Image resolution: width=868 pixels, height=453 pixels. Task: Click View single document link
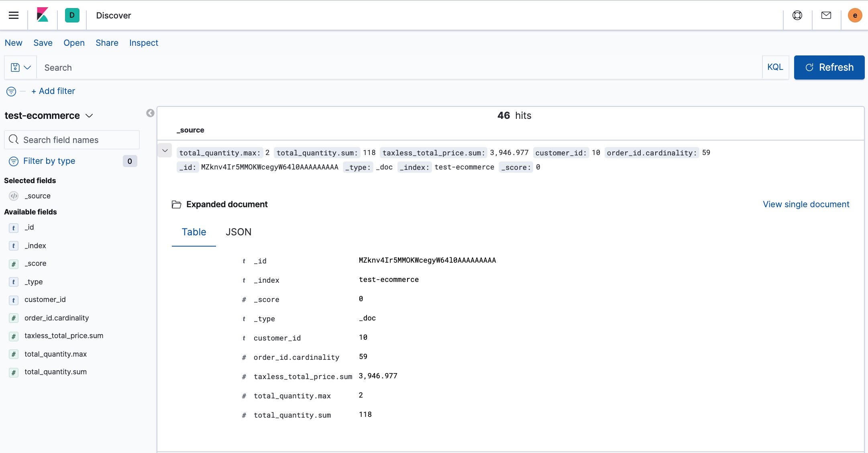(806, 204)
